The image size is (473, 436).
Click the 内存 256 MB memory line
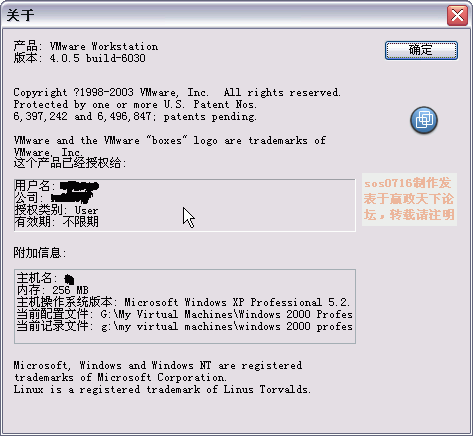[x=53, y=290]
